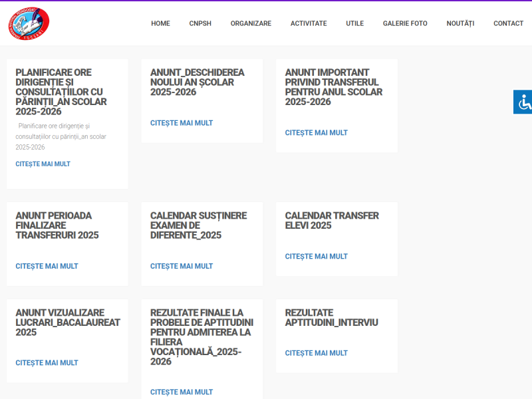Read more under ANUNT_DESCHIDEREA NOULUI AN ȘCOLAR
The height and width of the screenshot is (399, 532).
click(x=181, y=122)
